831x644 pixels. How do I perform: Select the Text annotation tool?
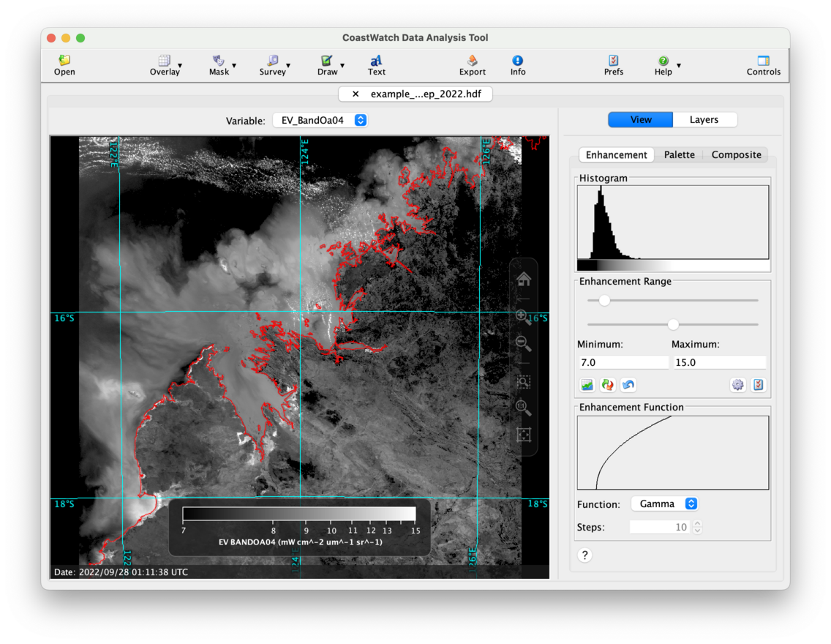(376, 64)
